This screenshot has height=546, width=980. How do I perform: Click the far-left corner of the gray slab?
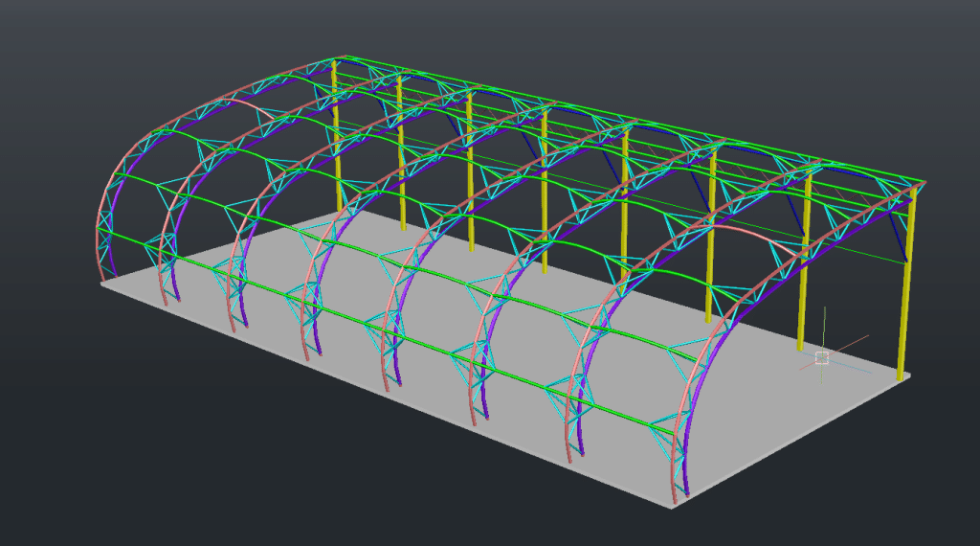[x=102, y=282]
